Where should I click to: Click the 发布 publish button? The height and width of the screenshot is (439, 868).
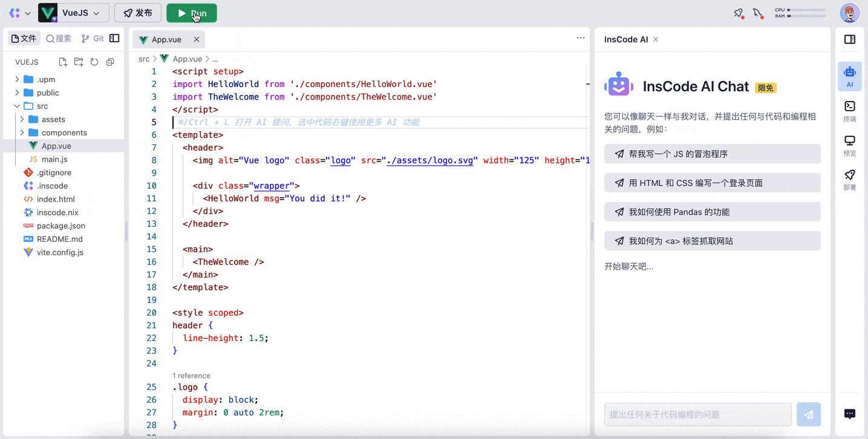point(137,13)
